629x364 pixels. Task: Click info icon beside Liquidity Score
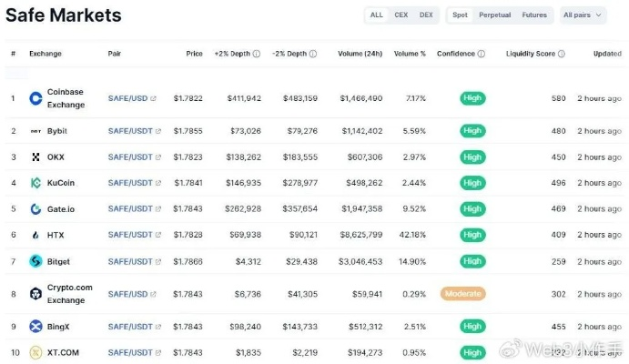[561, 54]
